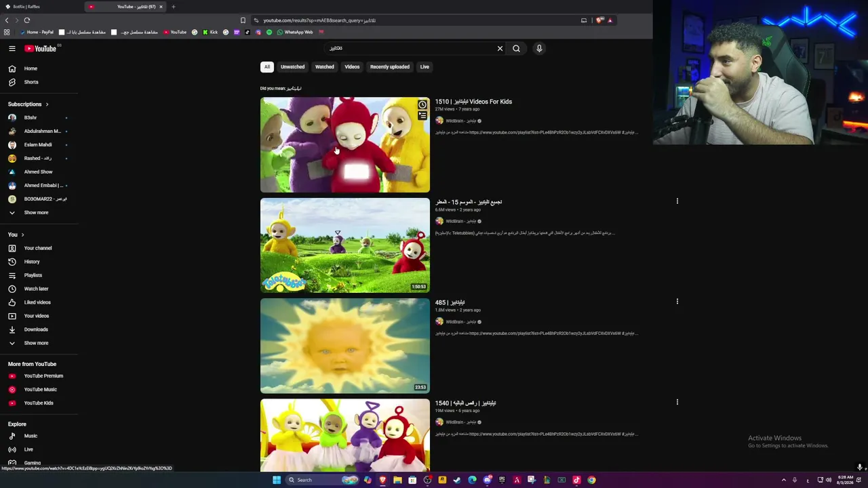This screenshot has width=868, height=488.
Task: Open options for the 23:53 sun video
Action: 677,302
